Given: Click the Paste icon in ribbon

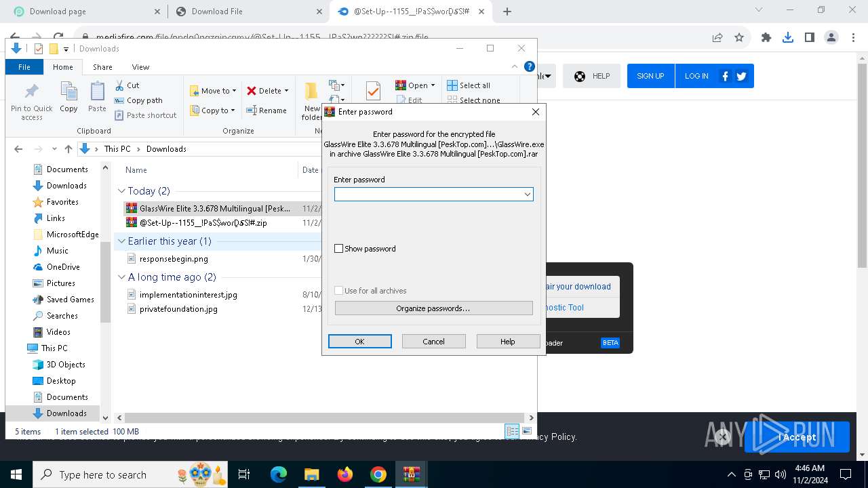Looking at the screenshot, I should point(97,91).
